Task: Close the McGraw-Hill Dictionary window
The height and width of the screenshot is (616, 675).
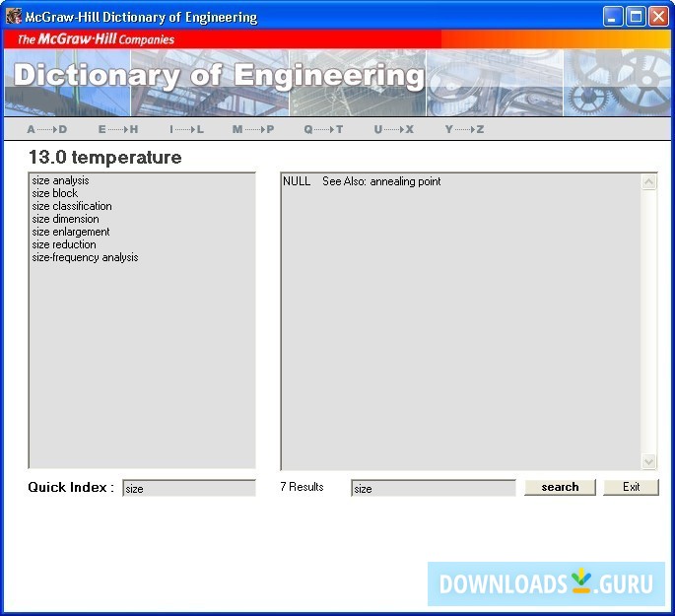Action: (x=658, y=17)
